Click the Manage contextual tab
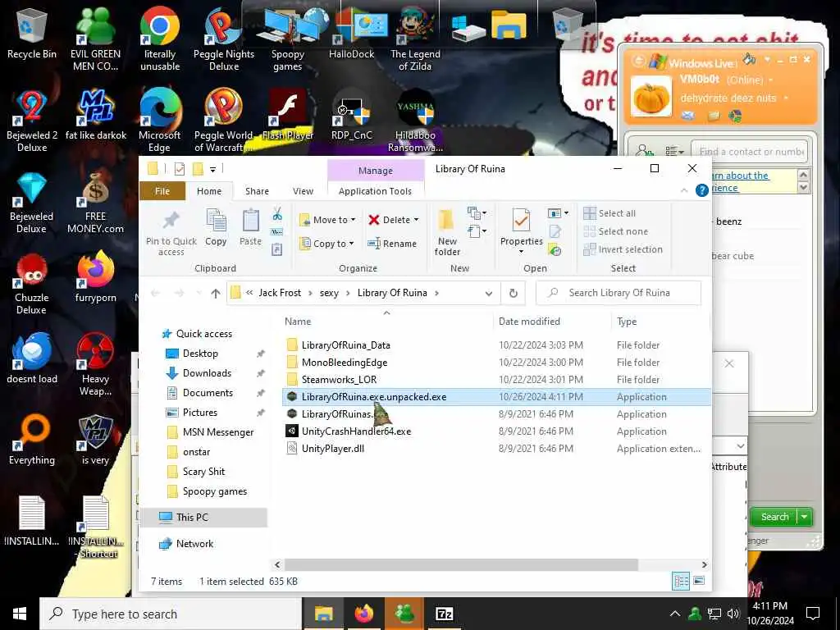 (x=376, y=171)
